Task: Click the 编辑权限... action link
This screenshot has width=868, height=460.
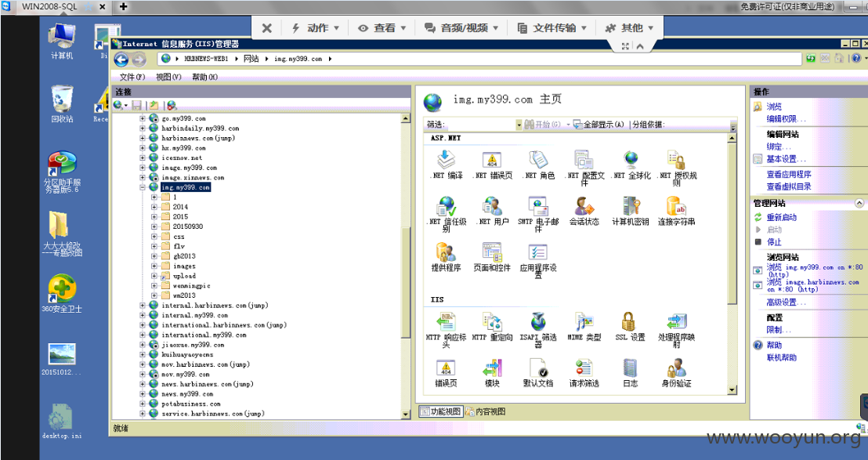Action: point(786,119)
